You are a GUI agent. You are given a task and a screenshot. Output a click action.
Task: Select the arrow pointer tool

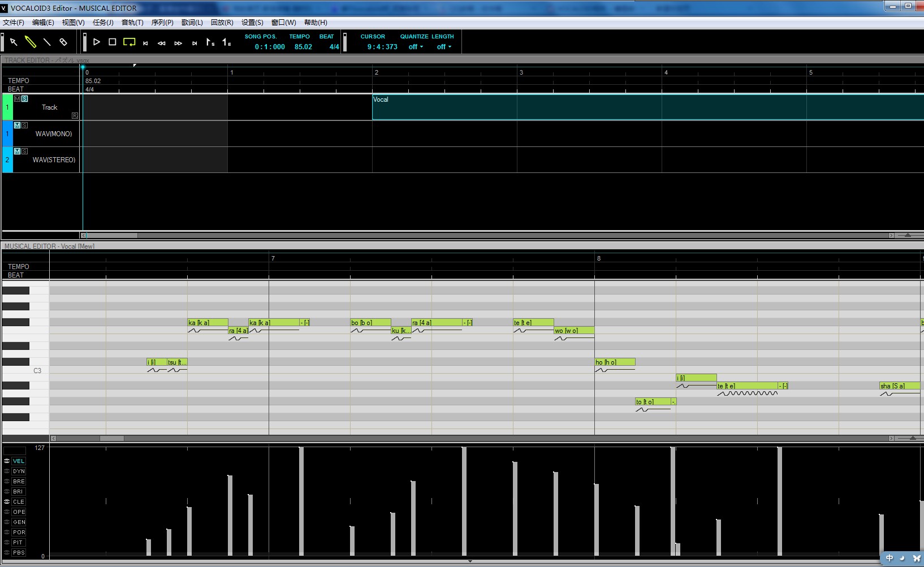[14, 42]
